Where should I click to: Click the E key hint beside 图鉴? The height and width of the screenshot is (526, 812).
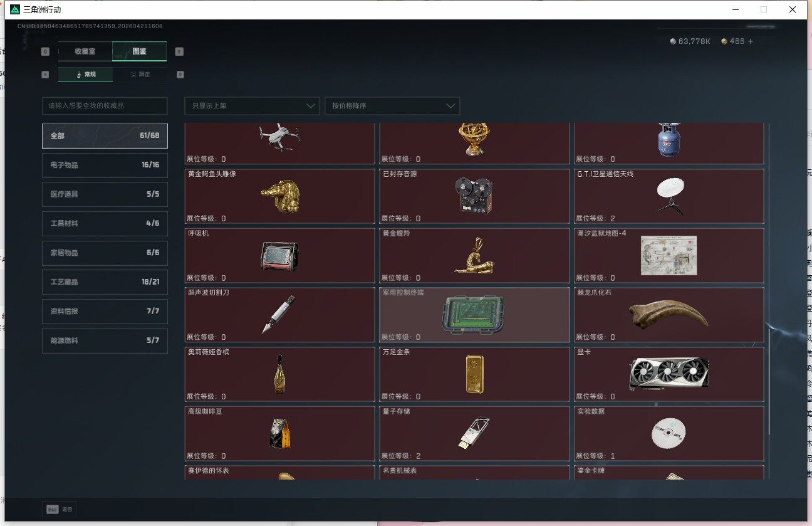tap(179, 51)
